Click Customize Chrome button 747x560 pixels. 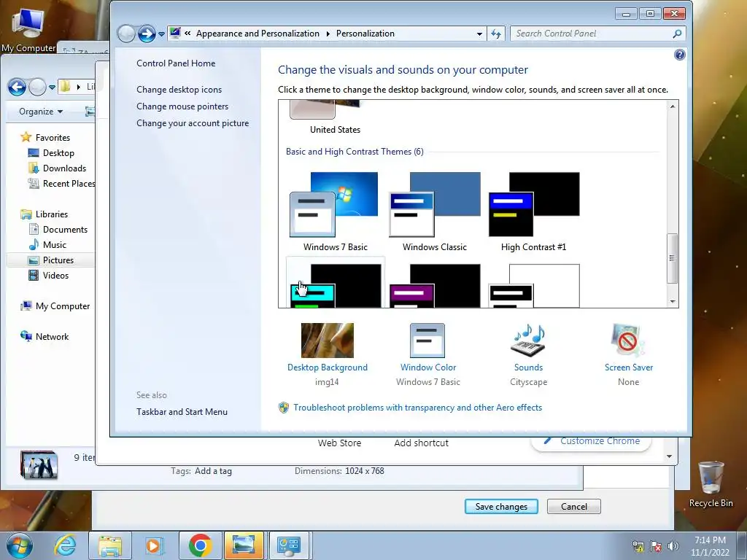click(591, 441)
